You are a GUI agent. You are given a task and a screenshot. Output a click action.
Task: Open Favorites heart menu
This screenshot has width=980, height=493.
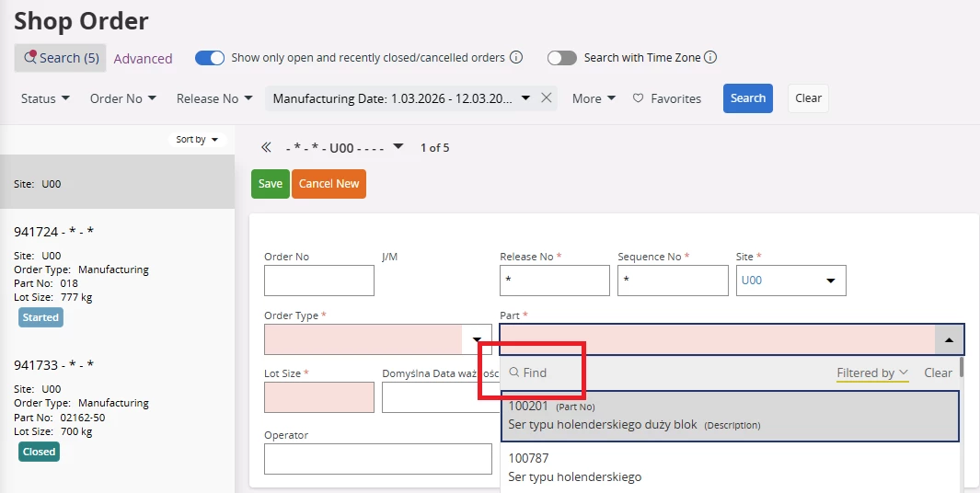(x=667, y=98)
